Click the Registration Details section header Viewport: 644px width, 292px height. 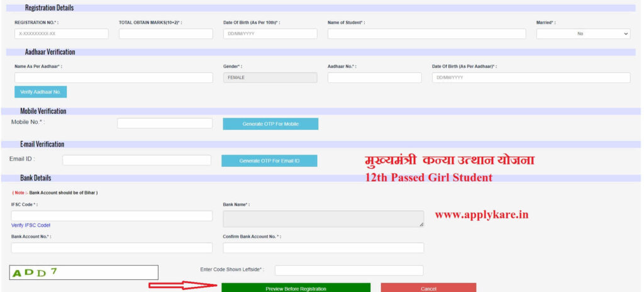(321, 8)
